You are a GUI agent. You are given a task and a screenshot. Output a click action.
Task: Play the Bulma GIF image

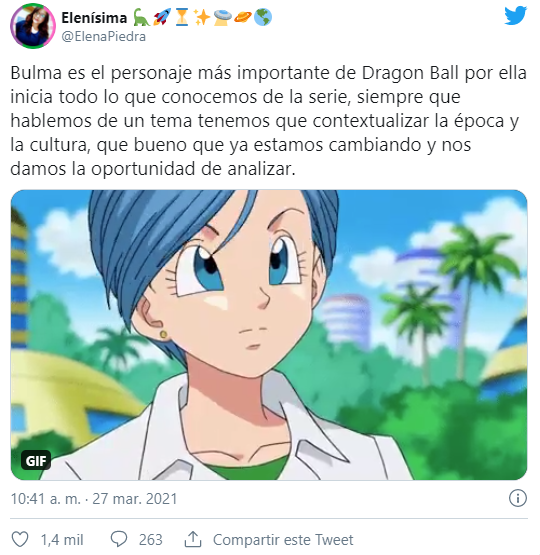point(269,335)
